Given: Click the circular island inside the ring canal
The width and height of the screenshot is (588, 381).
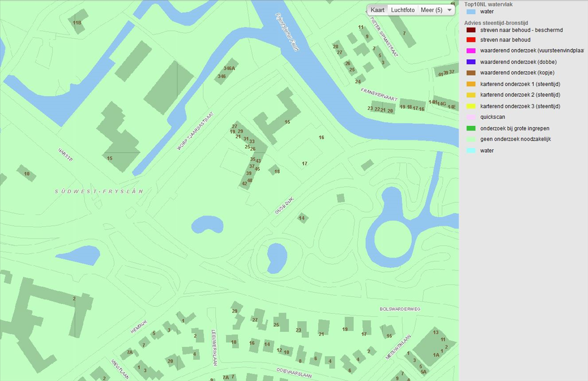Looking at the screenshot, I should (x=393, y=239).
